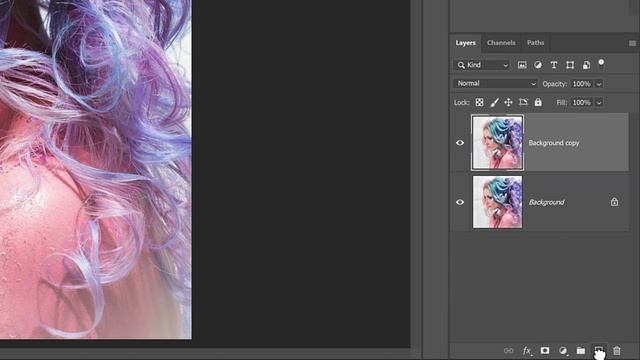Viewport: 640px width, 360px height.
Task: Select the Background copy layer thumbnail
Action: pos(498,142)
